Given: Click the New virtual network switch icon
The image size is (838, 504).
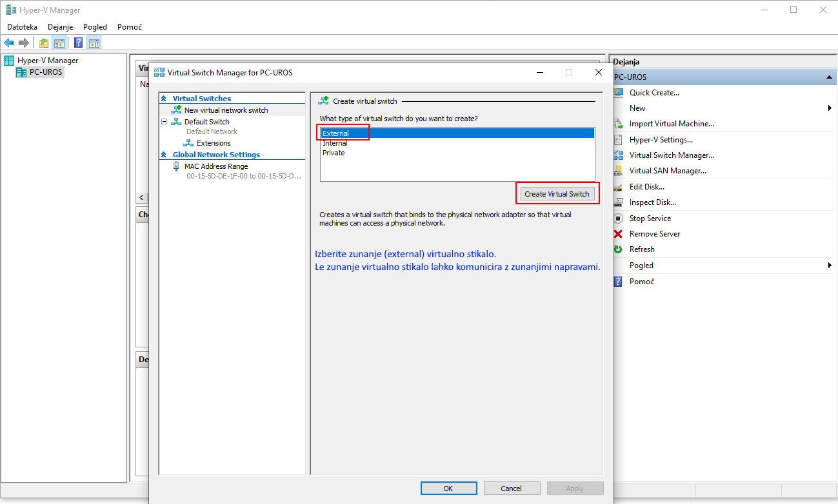Looking at the screenshot, I should [176, 110].
